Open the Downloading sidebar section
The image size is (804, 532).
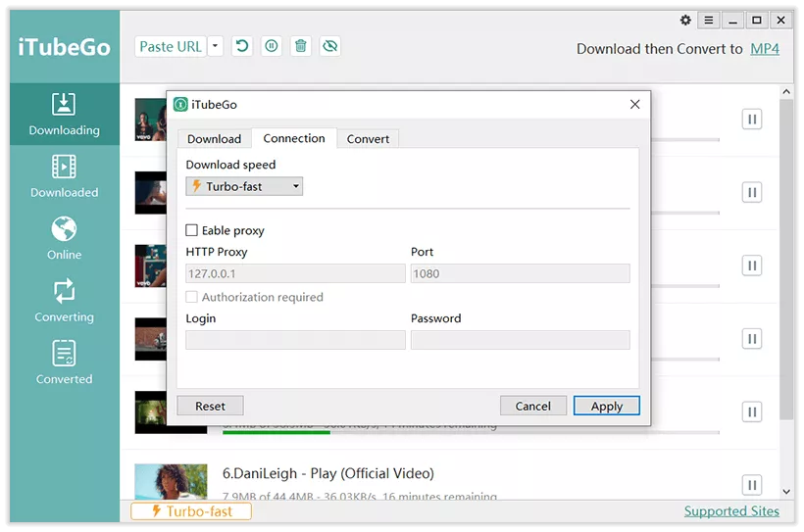(x=64, y=115)
